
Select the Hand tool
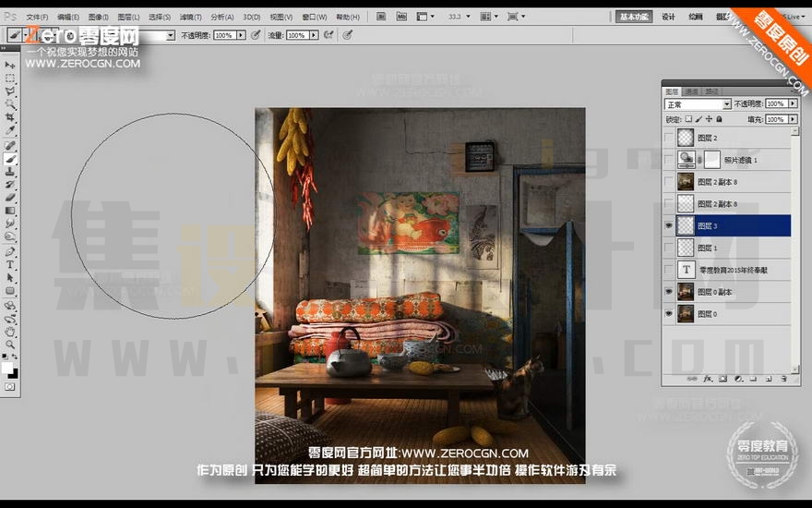coord(10,332)
